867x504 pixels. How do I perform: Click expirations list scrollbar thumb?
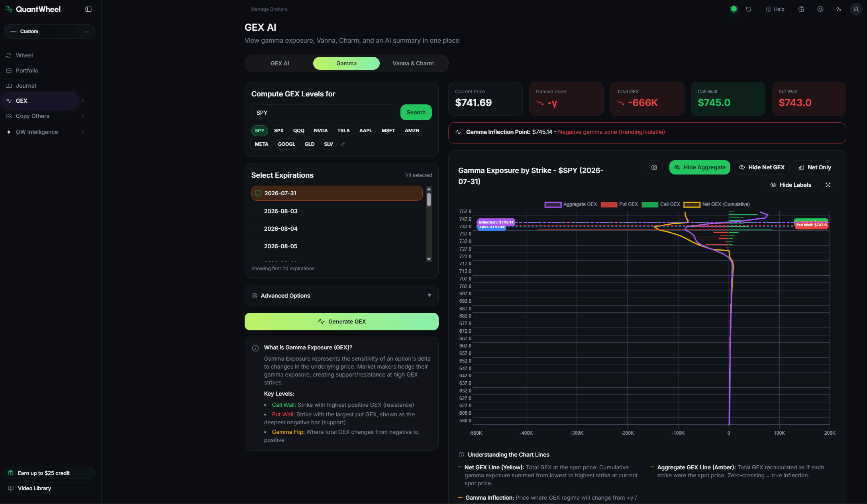pyautogui.click(x=429, y=200)
